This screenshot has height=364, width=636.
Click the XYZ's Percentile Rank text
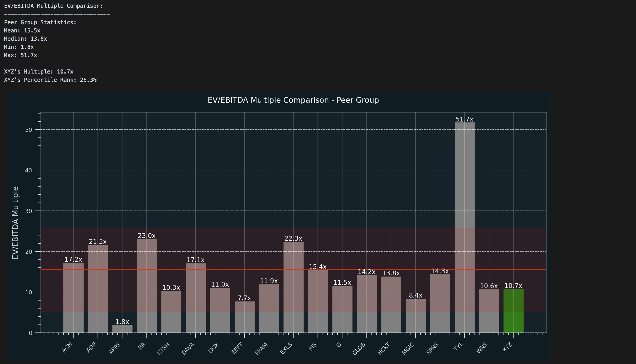pos(50,80)
